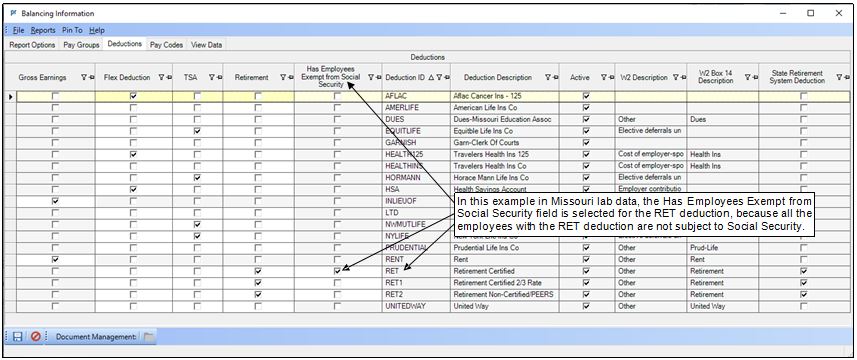The width and height of the screenshot is (857, 360).
Task: Pin the State Retirement System Deduction column
Action: point(847,78)
